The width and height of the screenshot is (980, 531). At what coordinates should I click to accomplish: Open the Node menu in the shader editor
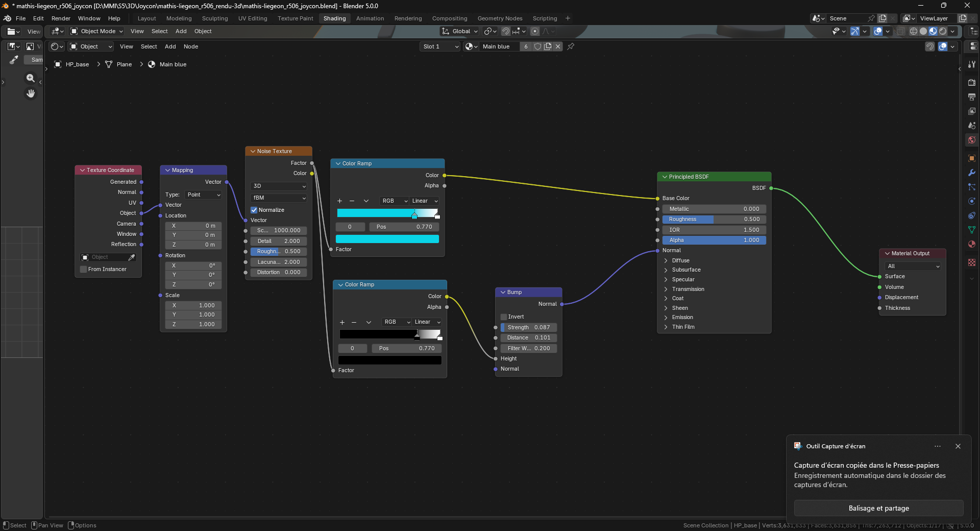191,46
